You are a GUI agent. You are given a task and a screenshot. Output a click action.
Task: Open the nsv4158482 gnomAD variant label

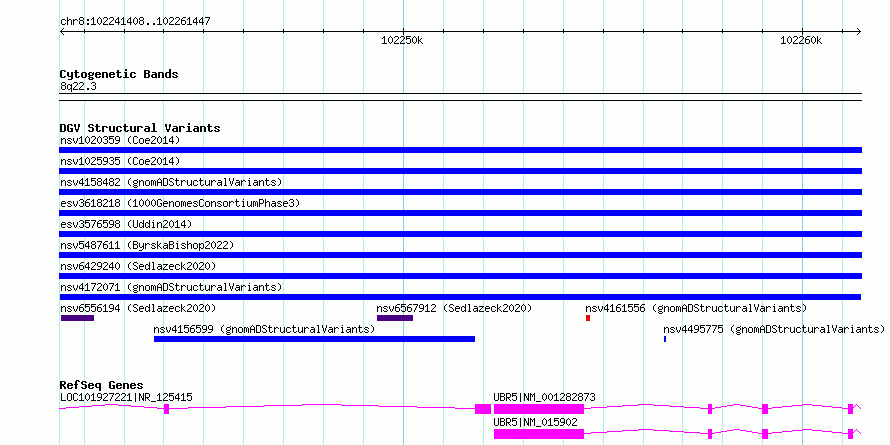tap(171, 182)
